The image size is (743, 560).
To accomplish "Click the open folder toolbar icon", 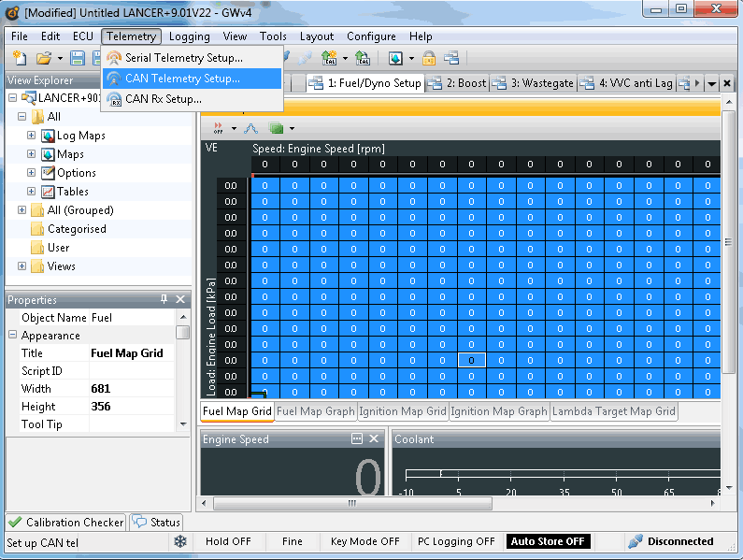I will (x=44, y=59).
